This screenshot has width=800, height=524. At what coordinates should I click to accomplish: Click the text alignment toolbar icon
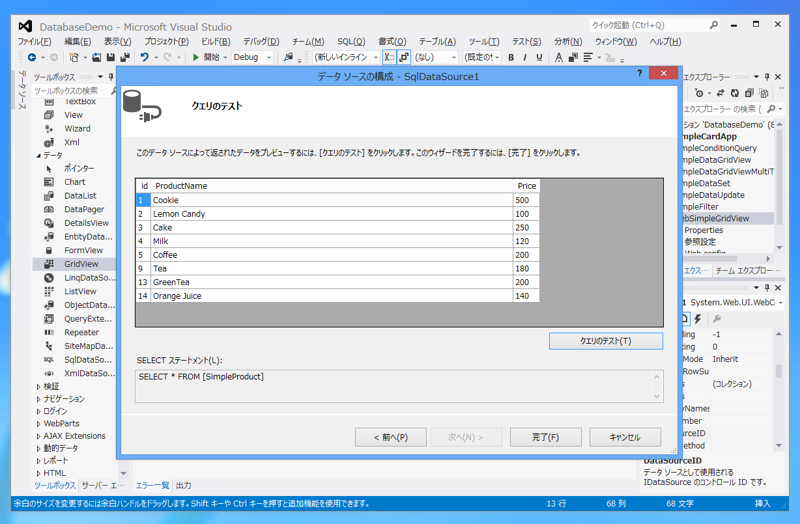coord(588,58)
